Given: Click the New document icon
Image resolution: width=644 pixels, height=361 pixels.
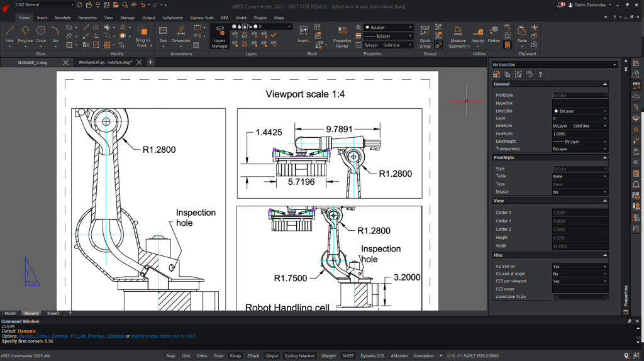Looking at the screenshot, I should tap(80, 5).
